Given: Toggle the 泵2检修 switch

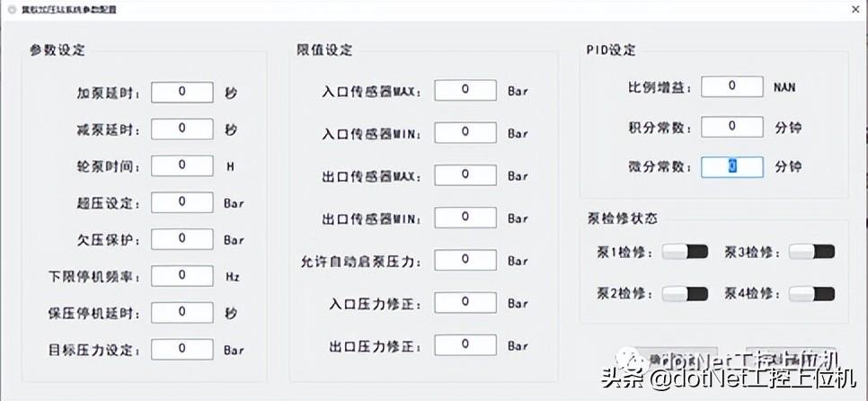Looking at the screenshot, I should tap(686, 293).
